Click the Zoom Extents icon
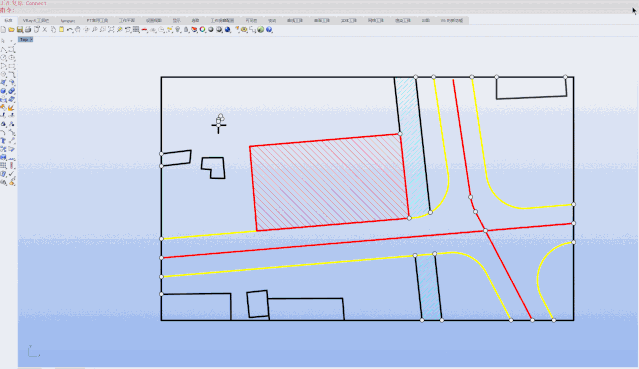639x369 pixels. tap(111, 30)
